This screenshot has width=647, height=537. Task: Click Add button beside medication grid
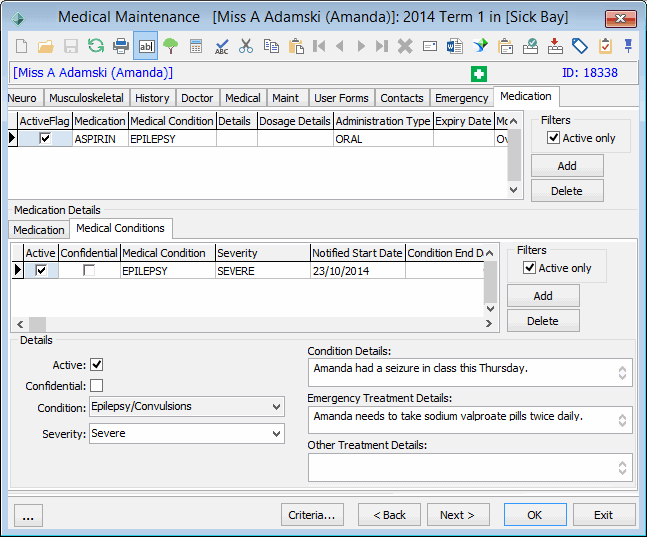tap(567, 166)
